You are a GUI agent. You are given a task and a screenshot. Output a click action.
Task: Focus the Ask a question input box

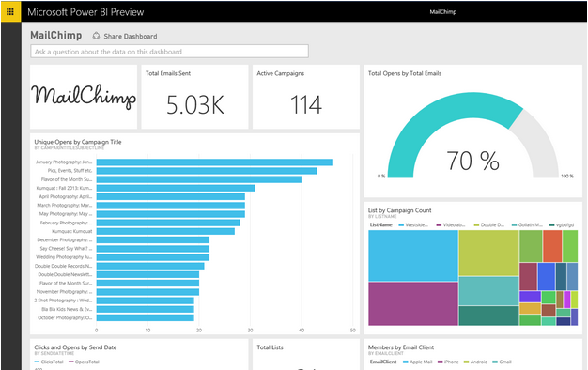click(169, 52)
